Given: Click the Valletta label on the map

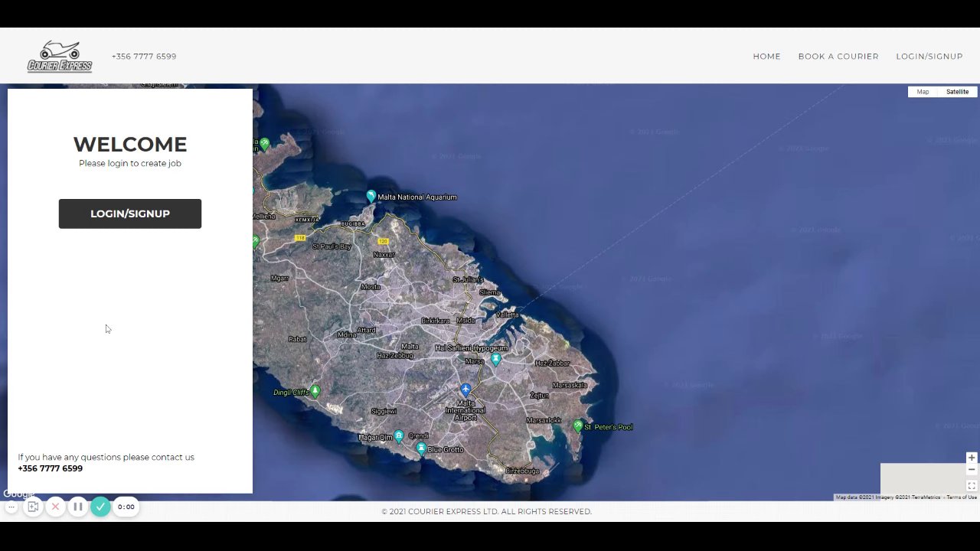Looking at the screenshot, I should (x=507, y=315).
